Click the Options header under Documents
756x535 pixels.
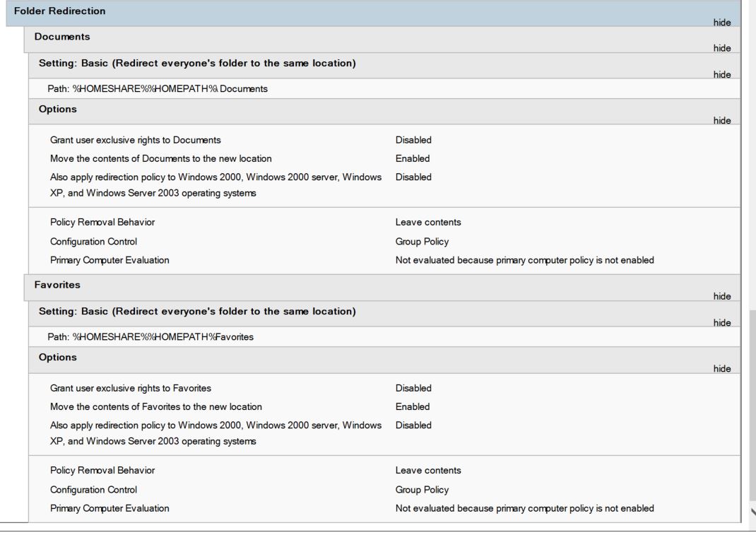point(57,109)
